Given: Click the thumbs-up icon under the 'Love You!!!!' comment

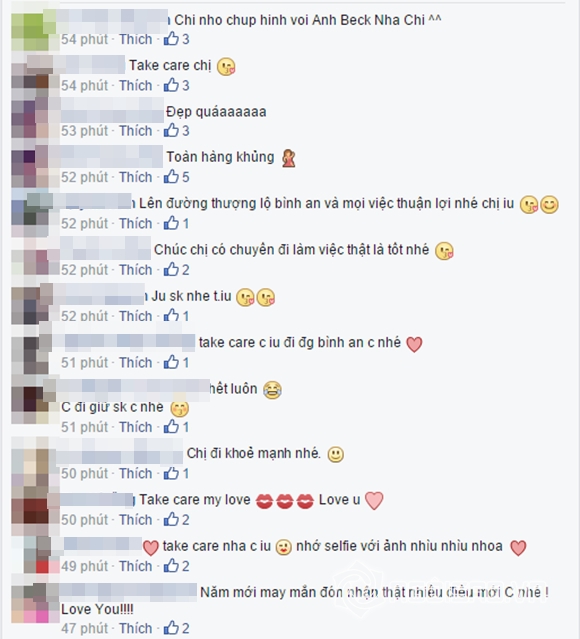Looking at the screenshot, I should coord(171,628).
